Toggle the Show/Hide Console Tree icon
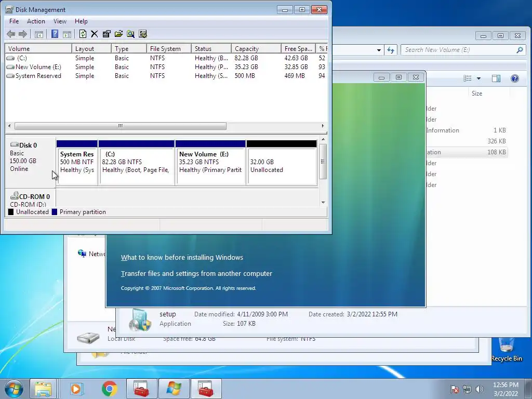 pyautogui.click(x=39, y=34)
